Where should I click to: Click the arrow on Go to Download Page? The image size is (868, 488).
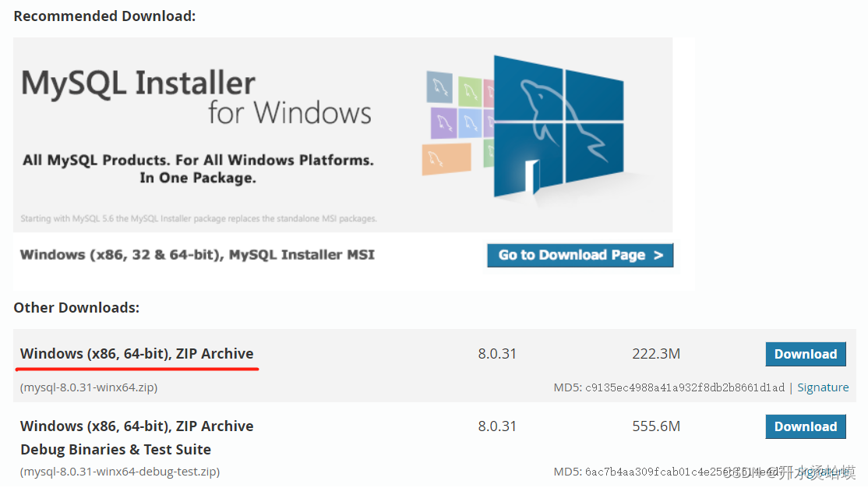[x=658, y=255]
